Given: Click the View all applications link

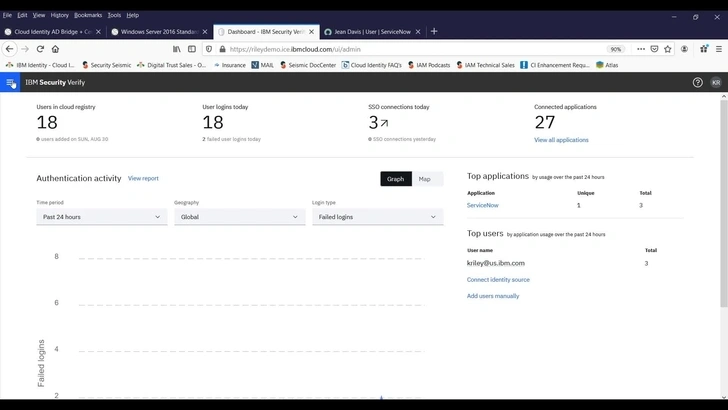Looking at the screenshot, I should [561, 140].
